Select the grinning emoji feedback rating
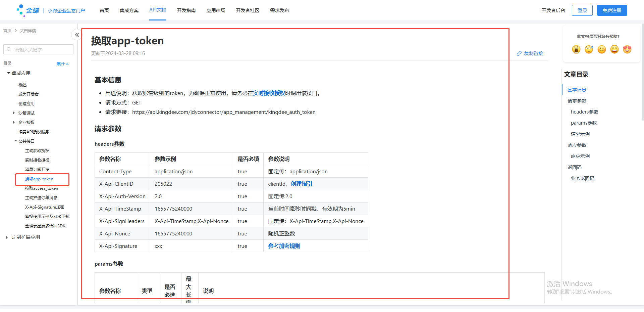The height and width of the screenshot is (312, 644). (x=614, y=49)
